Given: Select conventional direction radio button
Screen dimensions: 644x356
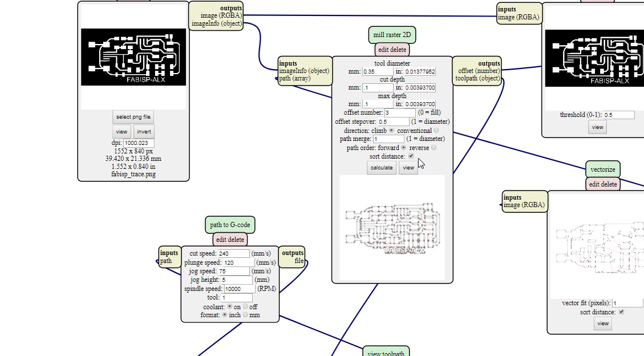Looking at the screenshot, I should pyautogui.click(x=436, y=130).
